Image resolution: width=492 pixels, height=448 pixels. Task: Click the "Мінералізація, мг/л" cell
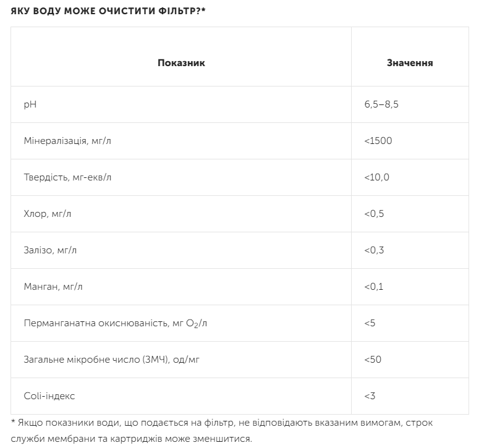[67, 141]
